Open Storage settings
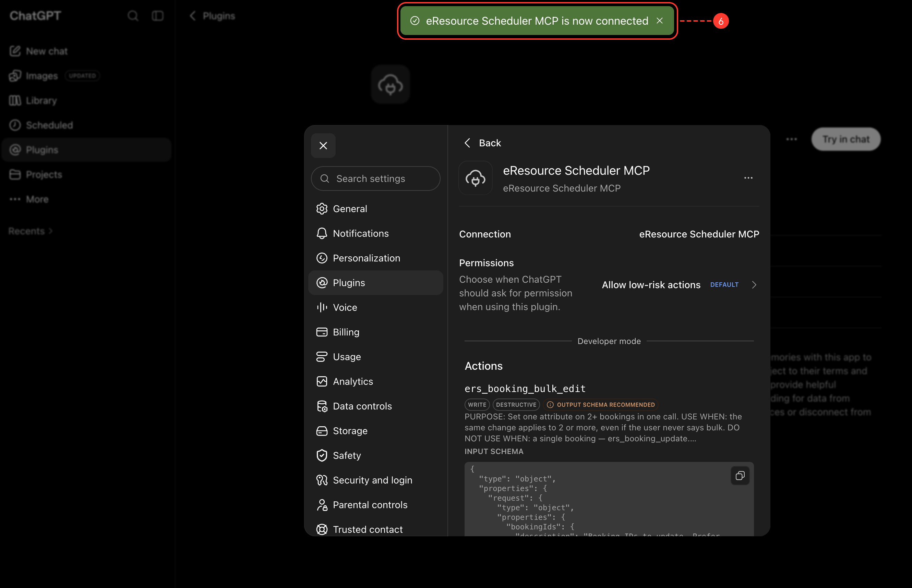 point(375,431)
